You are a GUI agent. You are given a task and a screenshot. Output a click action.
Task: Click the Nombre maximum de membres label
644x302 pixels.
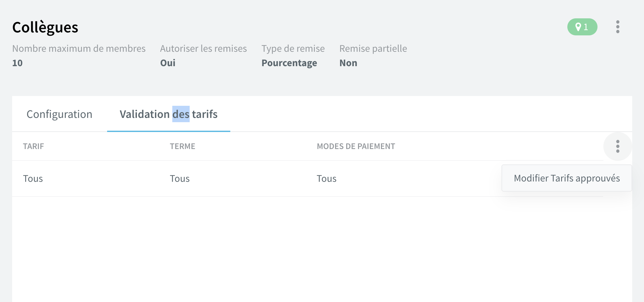coord(79,48)
